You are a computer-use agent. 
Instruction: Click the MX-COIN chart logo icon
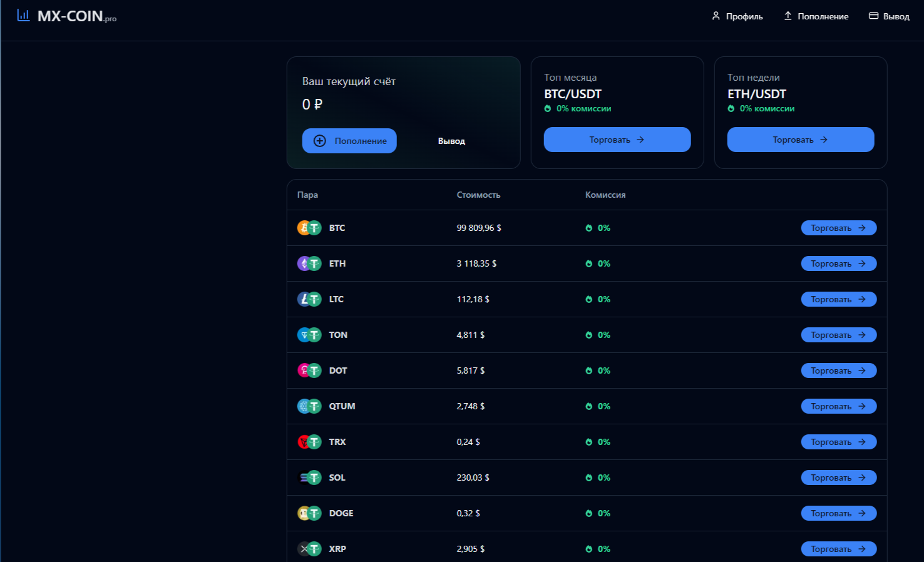tap(23, 15)
